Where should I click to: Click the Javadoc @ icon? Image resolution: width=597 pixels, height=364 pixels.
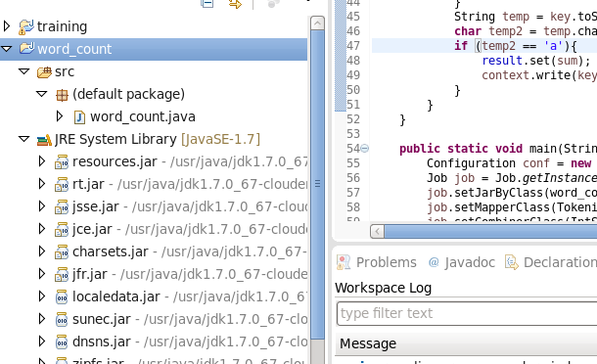click(x=434, y=262)
